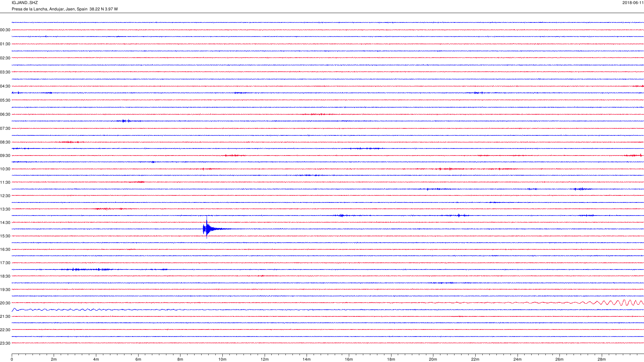Click the 08:30 time label
Viewport: 644px width, 362px height.
tap(5, 142)
